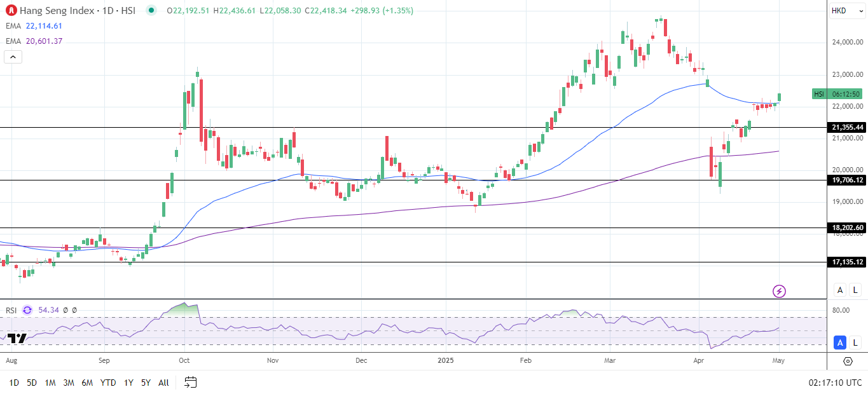The height and width of the screenshot is (394, 868).
Task: Click the 21,355.44 horizontal line price label
Action: click(847, 128)
